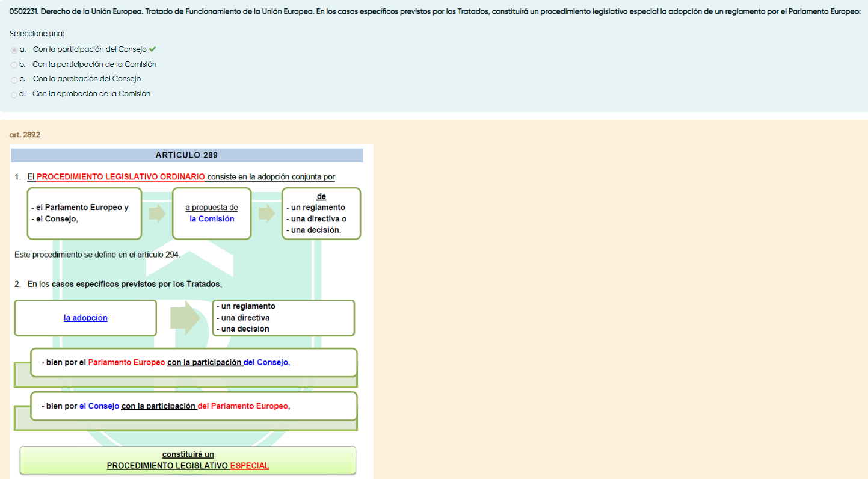Select radio button for option a

(14, 50)
